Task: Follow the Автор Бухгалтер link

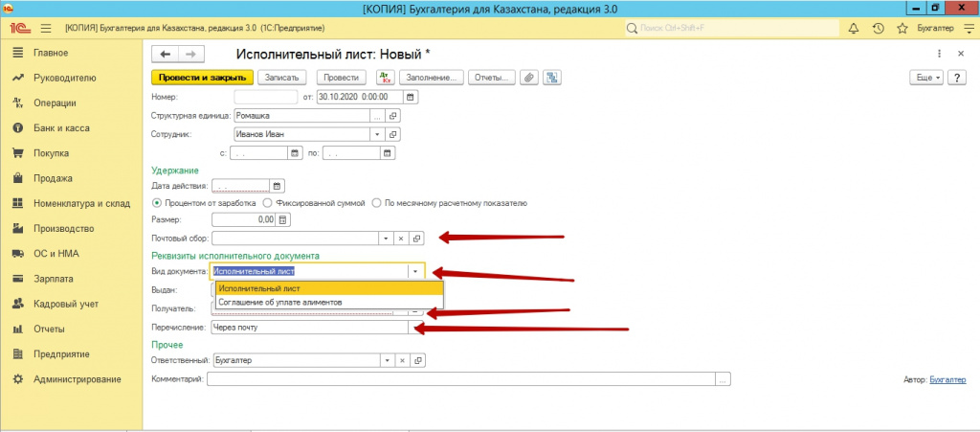Action: 947,379
